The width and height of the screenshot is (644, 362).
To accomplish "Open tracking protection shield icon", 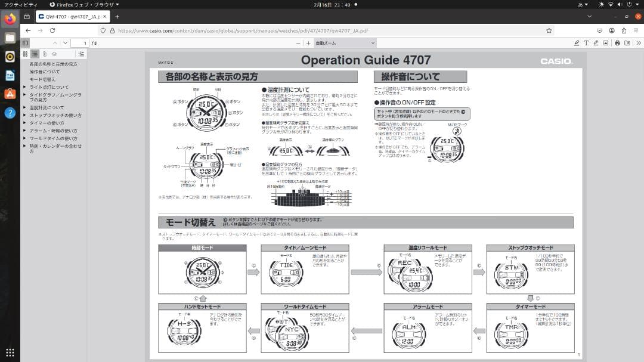I will tap(103, 30).
